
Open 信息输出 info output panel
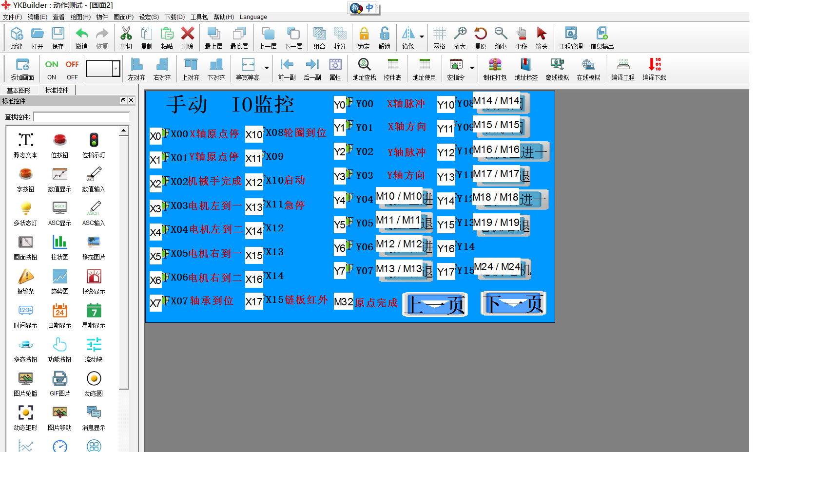(x=602, y=37)
